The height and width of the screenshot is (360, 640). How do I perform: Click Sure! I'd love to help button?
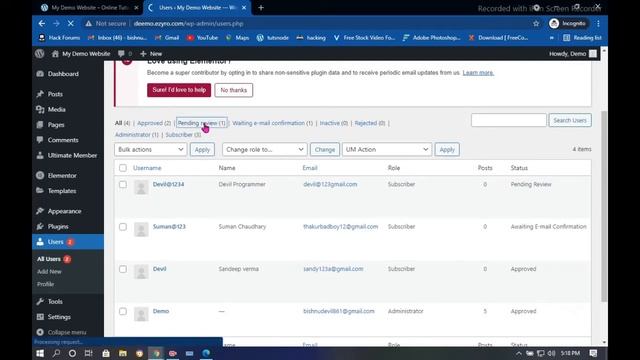pos(179,90)
